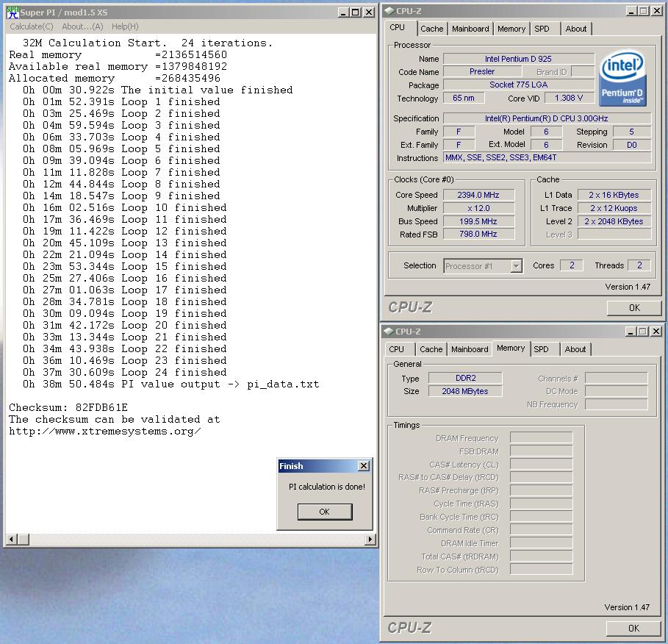Minimize the Super PI window
The image size is (668, 644).
(343, 12)
